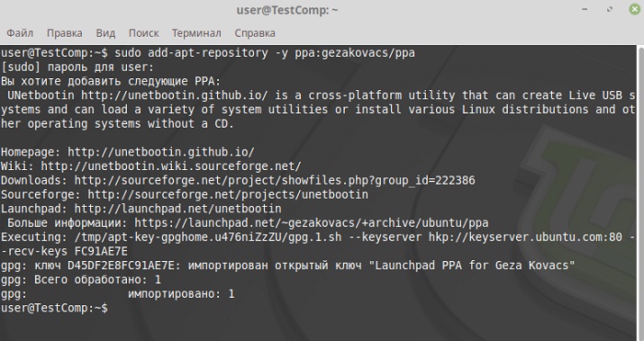Open the Справка menu

tap(255, 33)
